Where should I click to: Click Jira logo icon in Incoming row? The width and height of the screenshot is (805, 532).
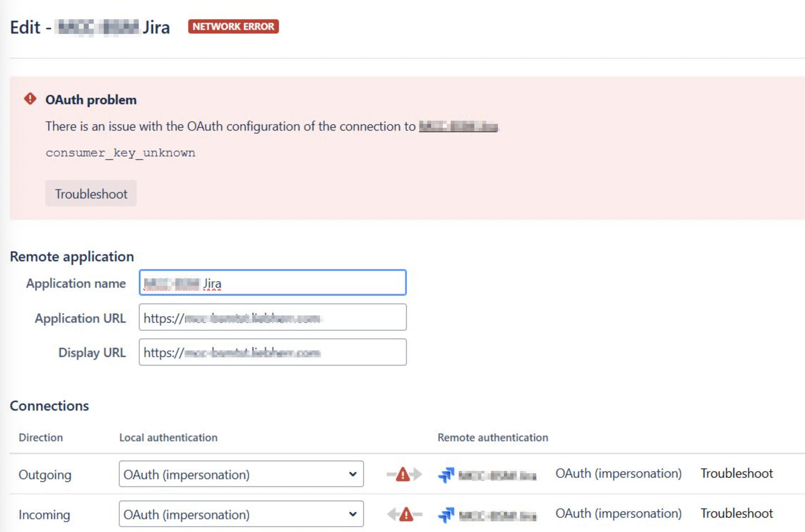(446, 515)
